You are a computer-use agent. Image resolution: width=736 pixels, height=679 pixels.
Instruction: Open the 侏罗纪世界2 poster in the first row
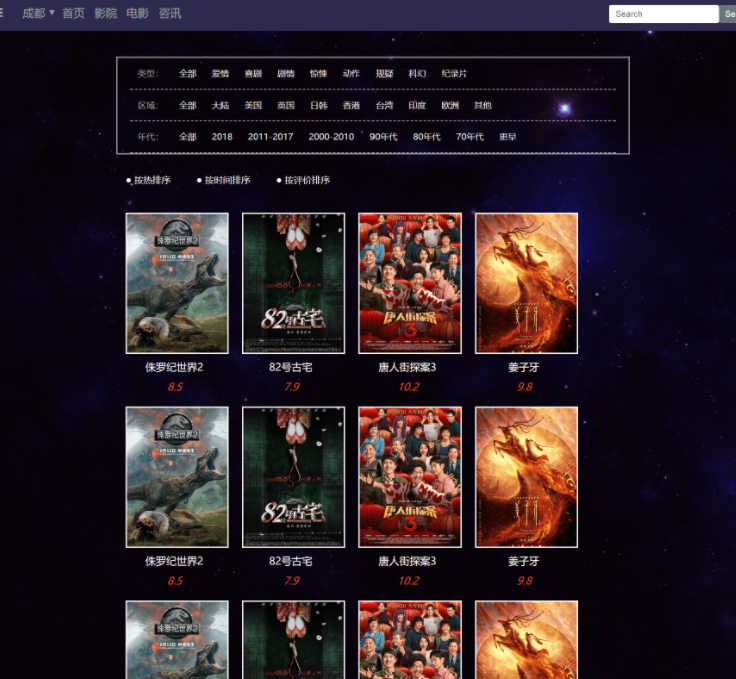177,283
